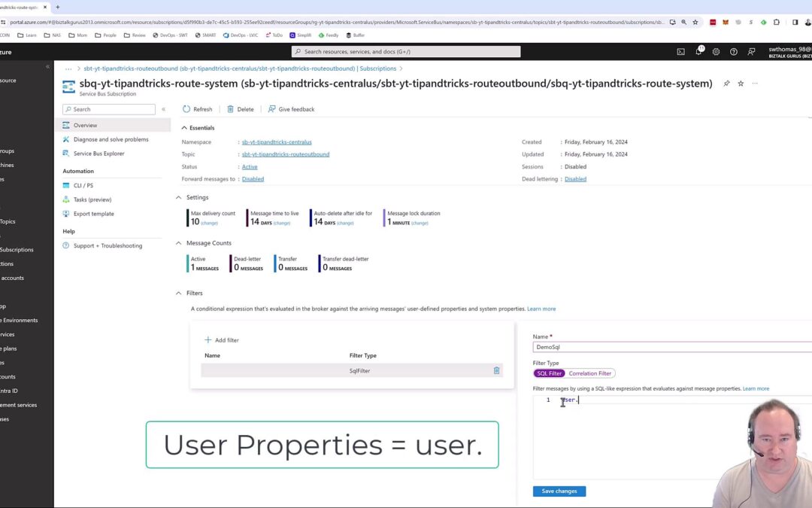Click the browser zoom magnifier icon
The width and height of the screenshot is (812, 508).
683,23
